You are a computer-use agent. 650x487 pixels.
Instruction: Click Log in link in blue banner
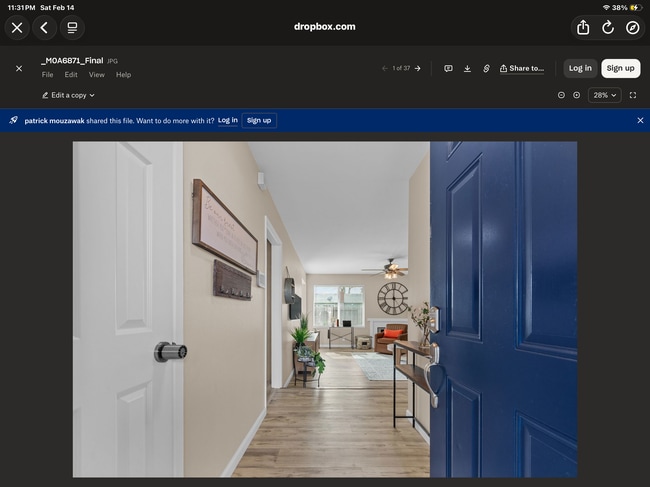tap(228, 120)
